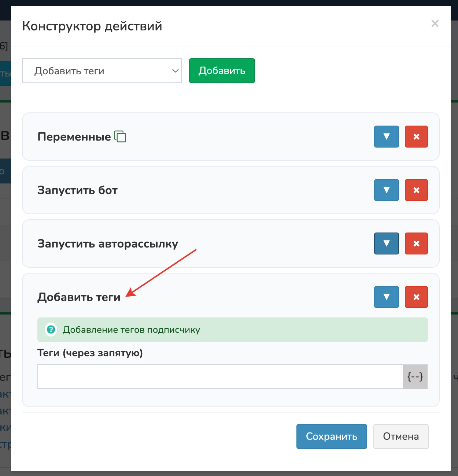
Task: Remove the Запустить бот action
Action: [x=416, y=190]
